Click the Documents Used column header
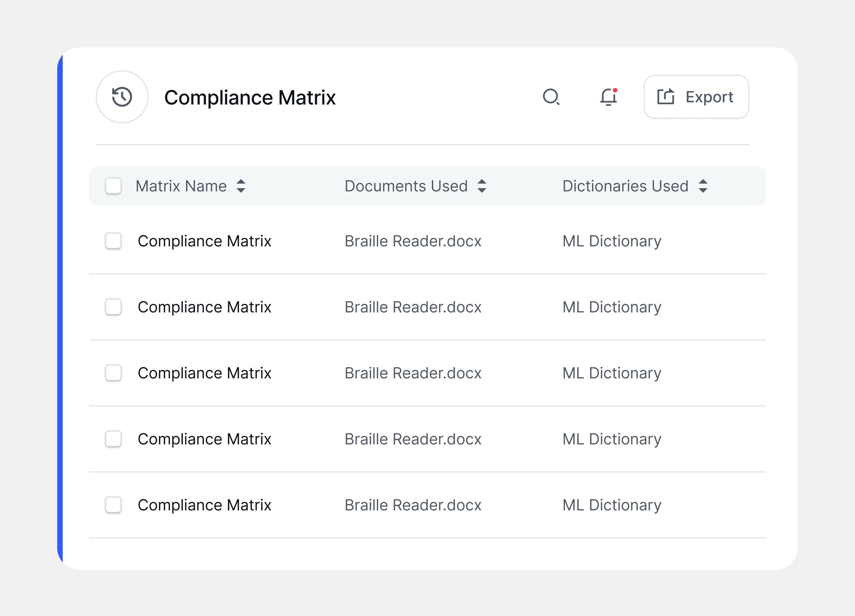The image size is (855, 616). point(406,186)
